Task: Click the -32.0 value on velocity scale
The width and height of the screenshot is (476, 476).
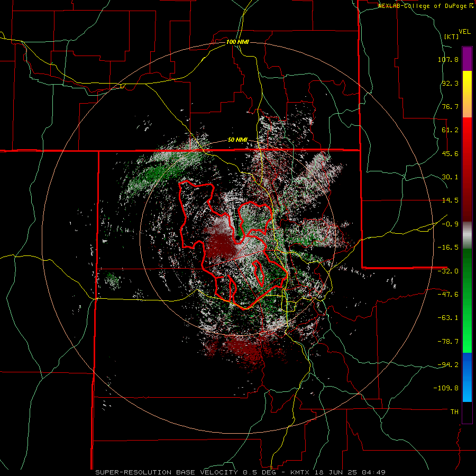Action: pyautogui.click(x=448, y=271)
